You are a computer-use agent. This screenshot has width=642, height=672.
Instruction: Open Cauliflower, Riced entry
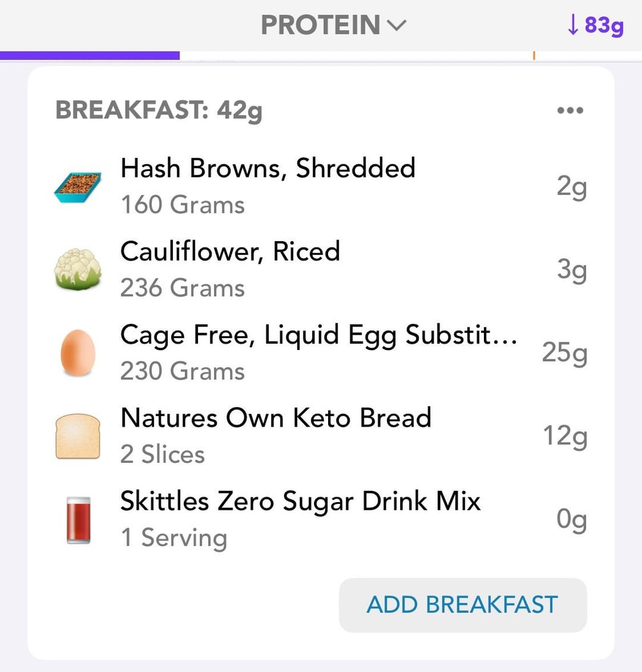pos(320,269)
